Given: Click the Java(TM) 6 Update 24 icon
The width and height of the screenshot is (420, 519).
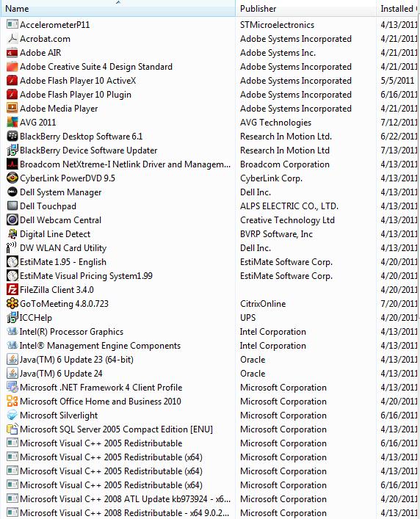Looking at the screenshot, I should click(12, 373).
